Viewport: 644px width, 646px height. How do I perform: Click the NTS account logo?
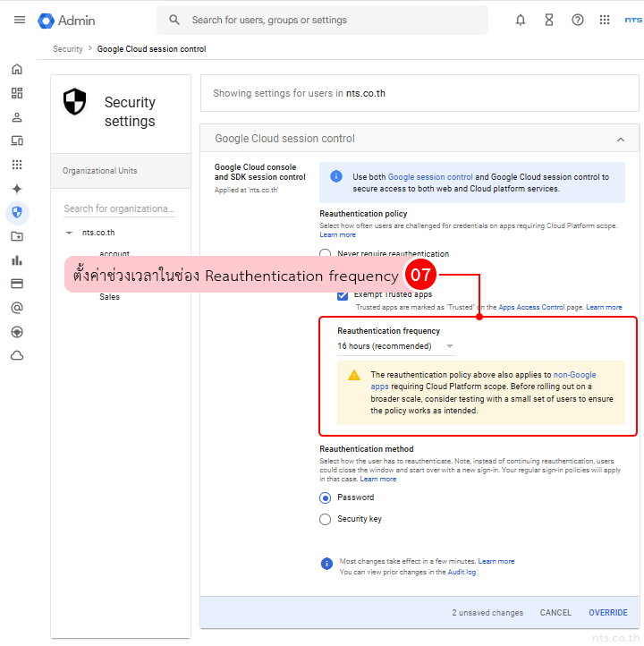click(x=633, y=20)
